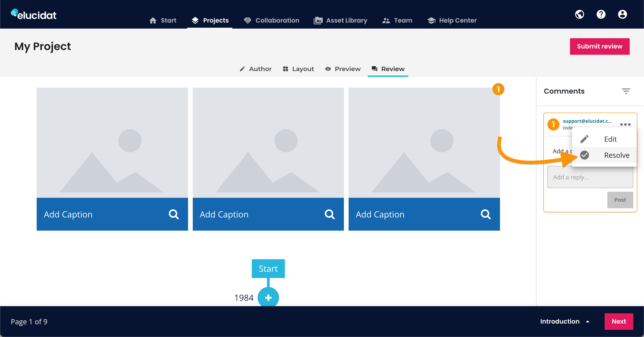
Task: Open the Projects tab
Action: coord(210,20)
